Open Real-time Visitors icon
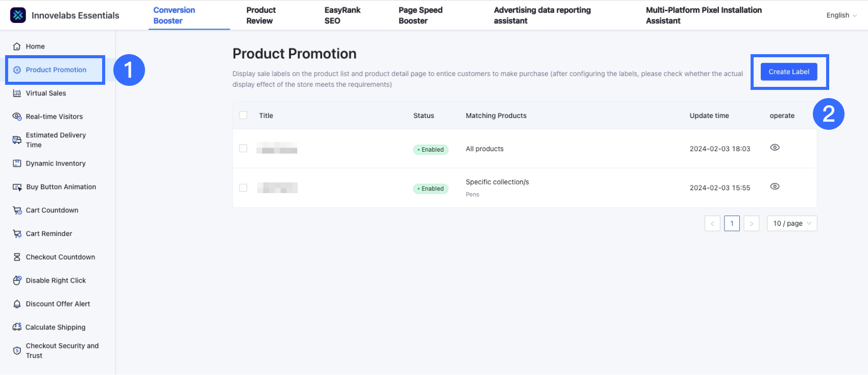 coord(17,116)
